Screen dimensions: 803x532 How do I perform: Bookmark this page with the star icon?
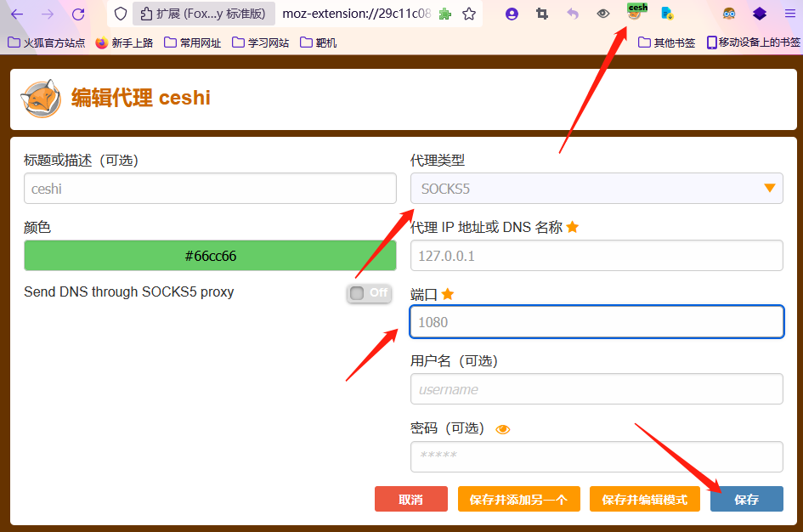pyautogui.click(x=468, y=14)
